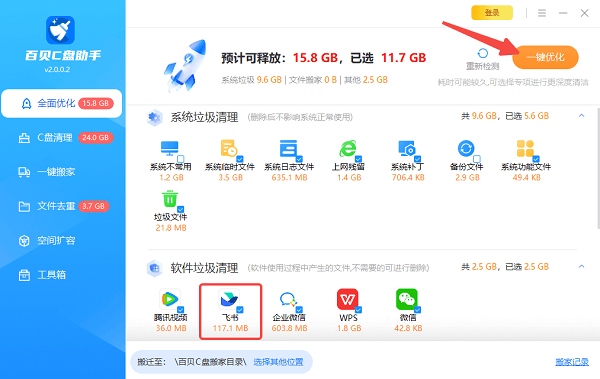Enable the 备份文件 checkbox
600x379 pixels.
477,158
